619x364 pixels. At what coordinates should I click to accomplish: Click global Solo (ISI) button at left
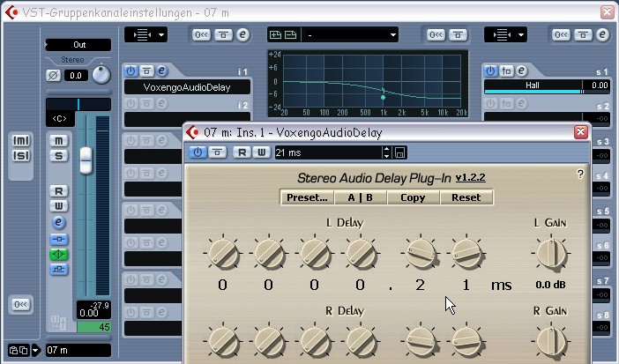[x=21, y=156]
